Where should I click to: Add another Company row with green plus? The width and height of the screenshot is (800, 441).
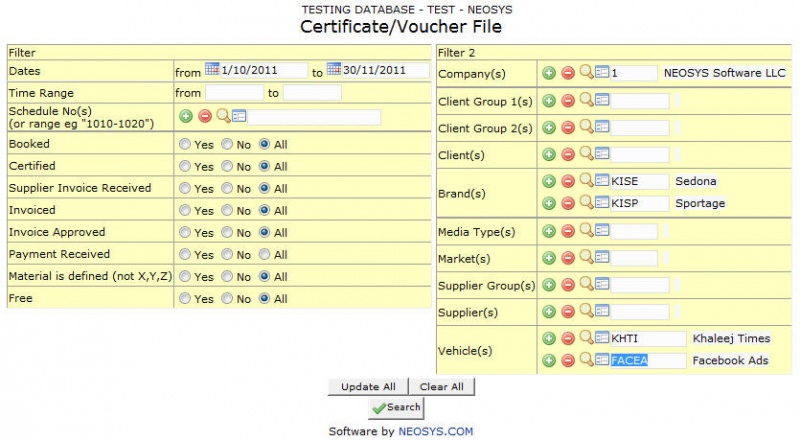549,73
